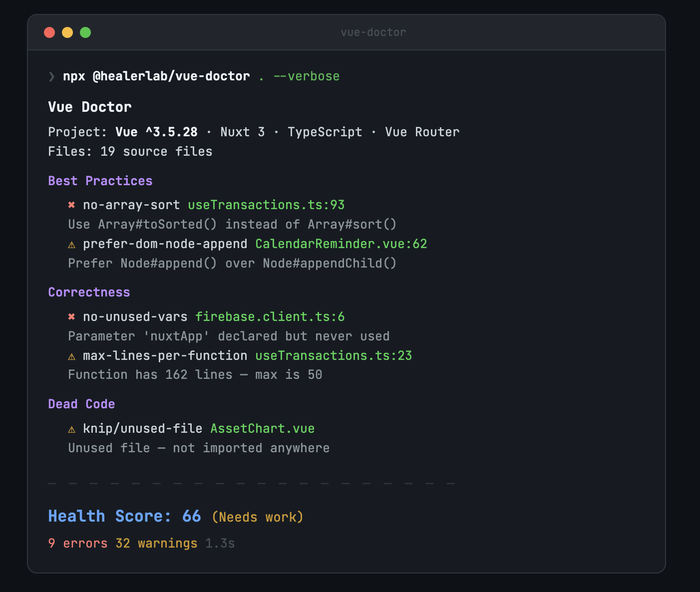The width and height of the screenshot is (700, 592).
Task: Open the useTransactions.ts:93 file link
Action: (x=266, y=205)
